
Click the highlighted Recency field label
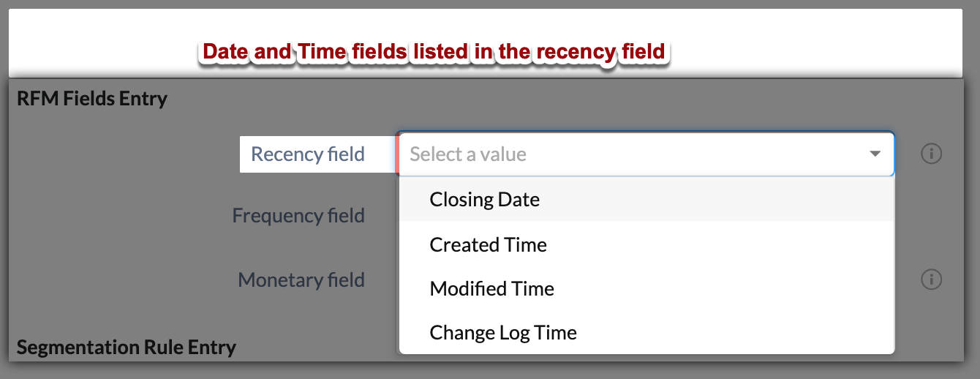(308, 154)
